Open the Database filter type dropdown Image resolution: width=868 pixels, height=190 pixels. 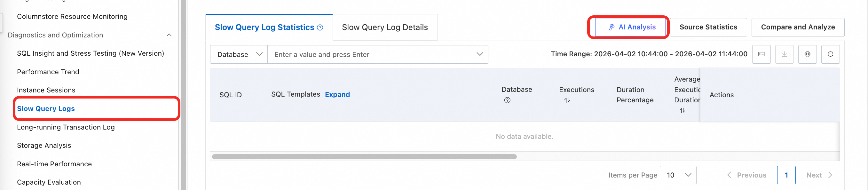click(x=239, y=55)
